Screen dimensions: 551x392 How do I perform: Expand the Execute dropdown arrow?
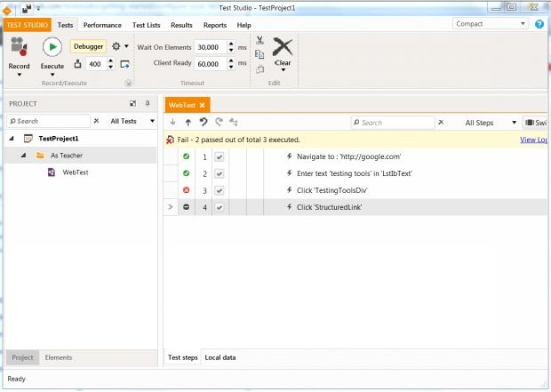tap(52, 75)
